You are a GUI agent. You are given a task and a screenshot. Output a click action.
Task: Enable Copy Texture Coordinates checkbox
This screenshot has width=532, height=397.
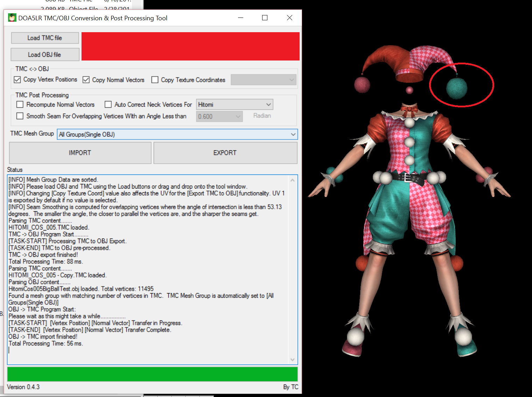tap(155, 80)
